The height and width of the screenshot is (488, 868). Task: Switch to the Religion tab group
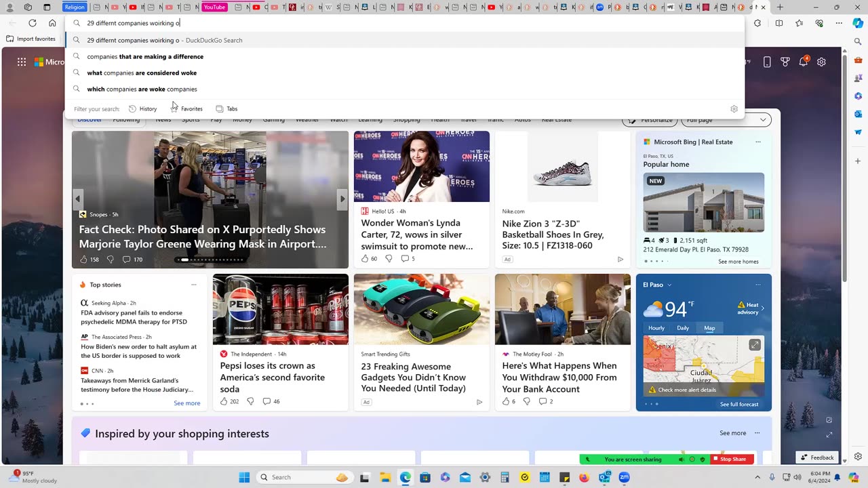pyautogui.click(x=75, y=7)
